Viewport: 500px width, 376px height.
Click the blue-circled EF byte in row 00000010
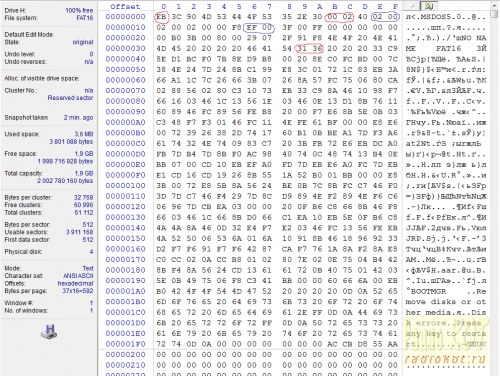[x=252, y=27]
